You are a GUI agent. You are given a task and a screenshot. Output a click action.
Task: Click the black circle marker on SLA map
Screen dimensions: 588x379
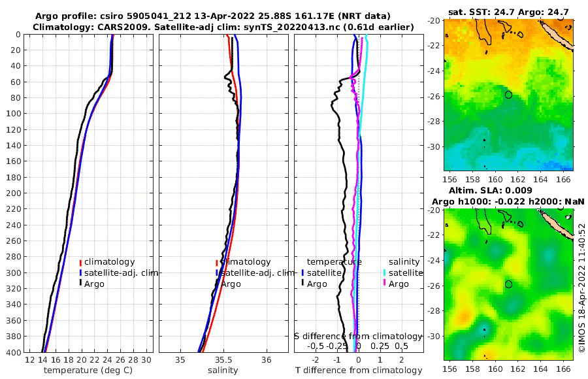[508, 284]
